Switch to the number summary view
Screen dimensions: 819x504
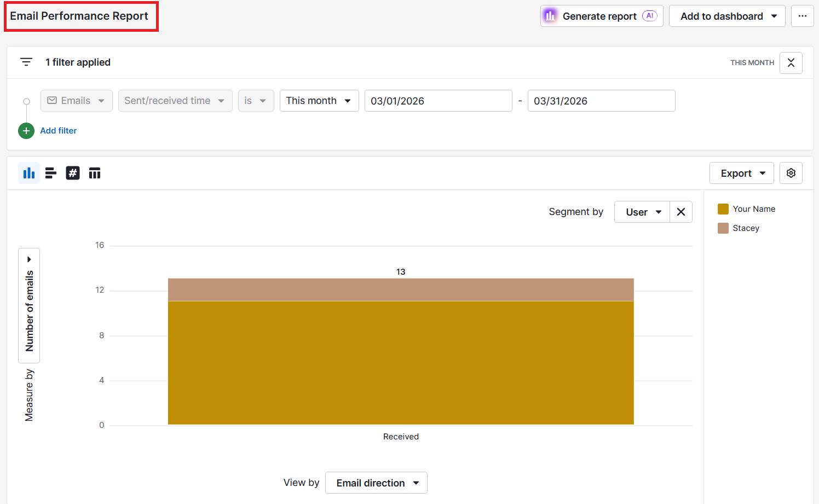click(x=73, y=173)
